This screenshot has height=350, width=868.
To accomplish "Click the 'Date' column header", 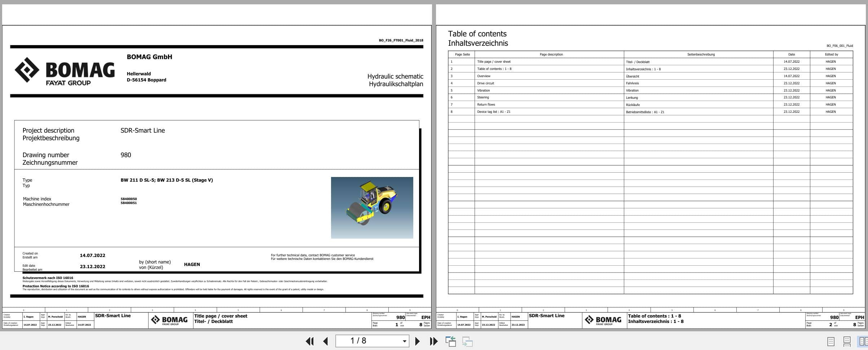I will tap(791, 54).
